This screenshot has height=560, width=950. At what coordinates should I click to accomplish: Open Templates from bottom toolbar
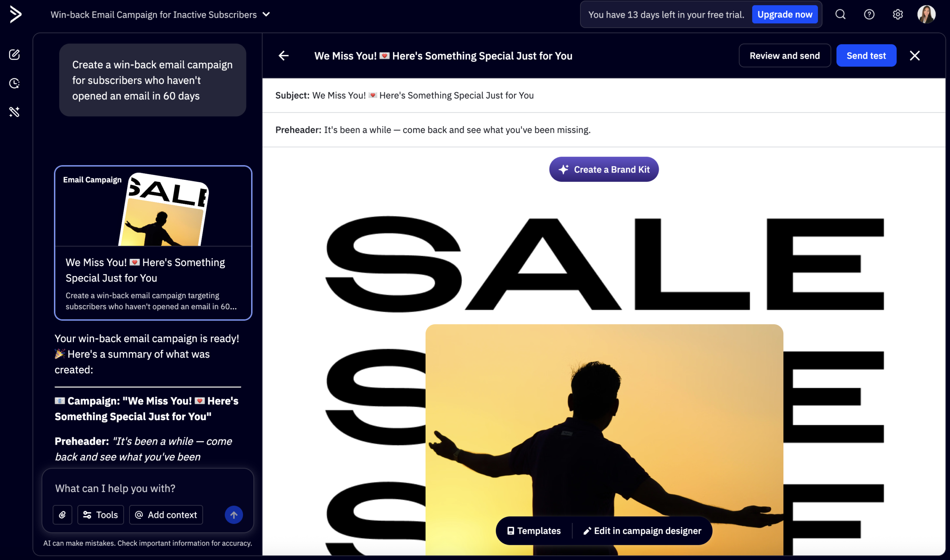(534, 531)
